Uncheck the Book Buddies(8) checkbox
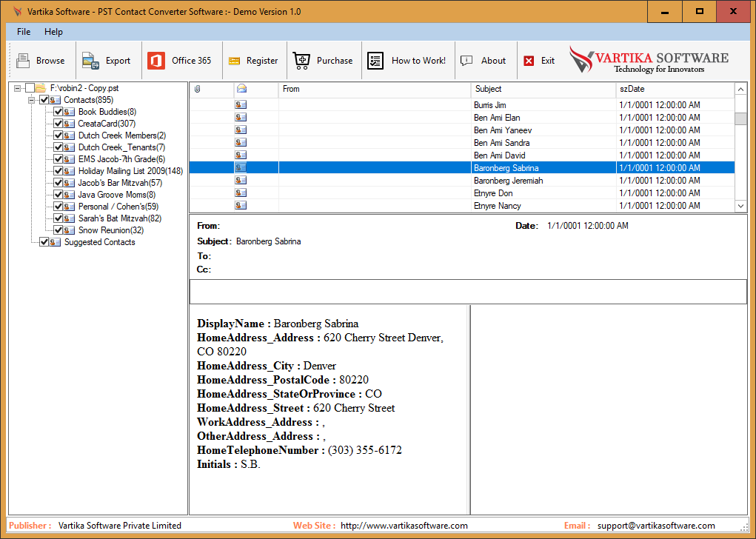This screenshot has width=756, height=539. pyautogui.click(x=58, y=112)
